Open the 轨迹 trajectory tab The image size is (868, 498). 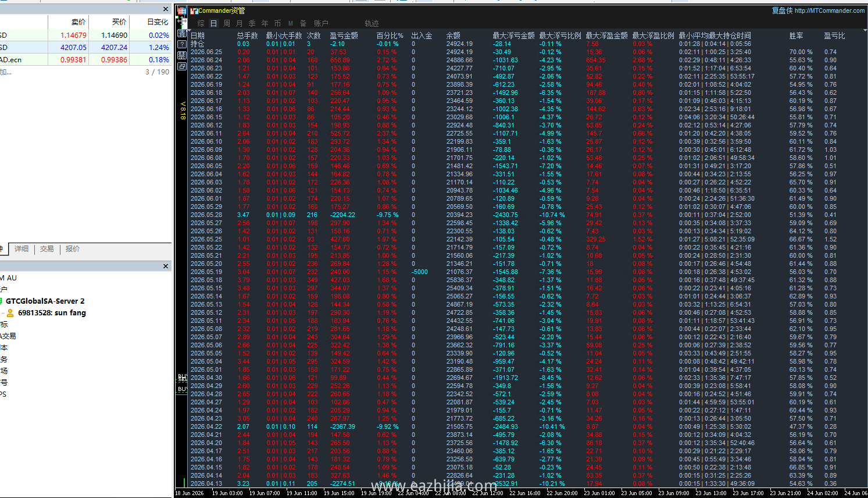(372, 23)
